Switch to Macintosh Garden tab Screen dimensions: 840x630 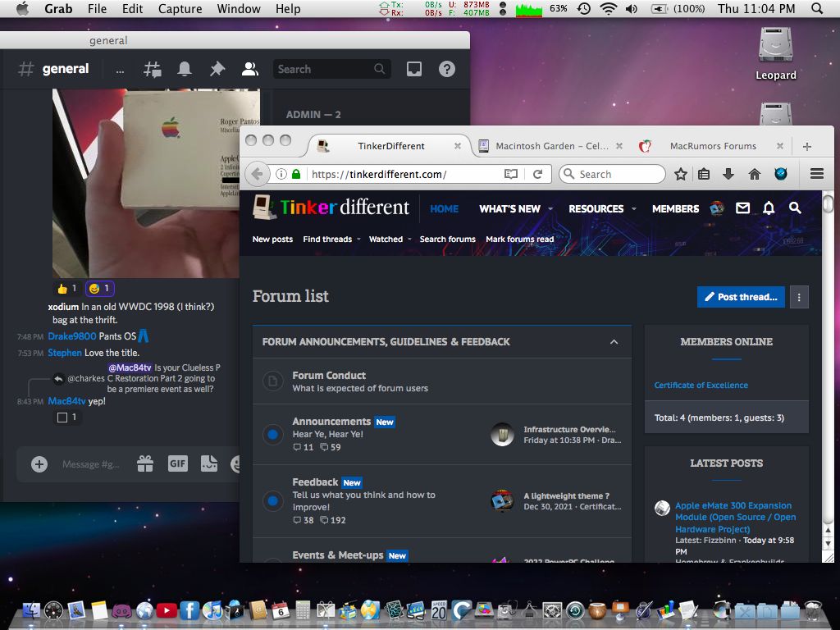(552, 146)
